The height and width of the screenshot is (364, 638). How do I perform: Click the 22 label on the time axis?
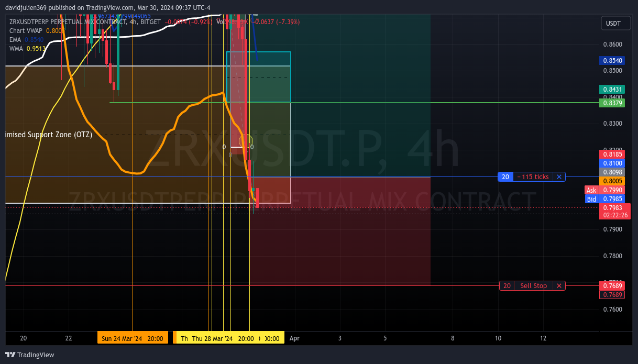pyautogui.click(x=69, y=338)
